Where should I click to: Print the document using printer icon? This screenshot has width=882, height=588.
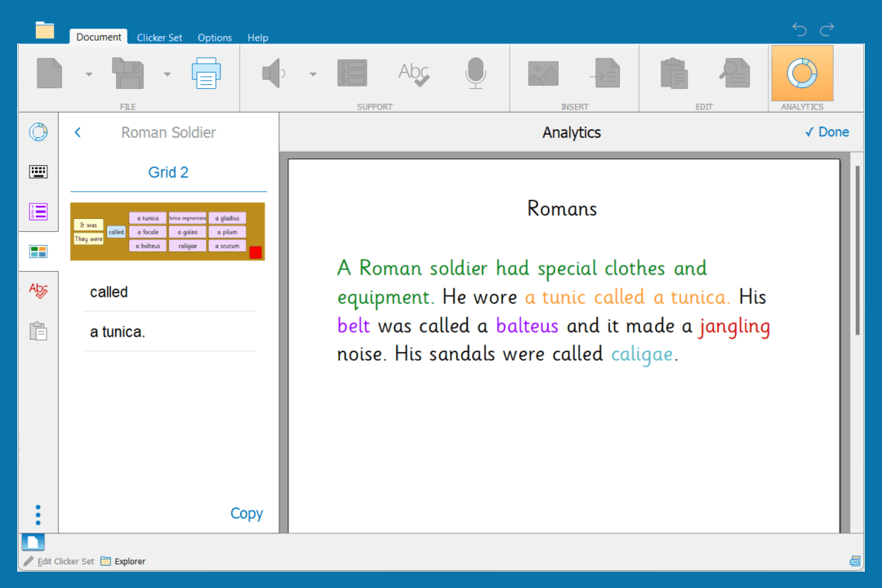(x=206, y=73)
